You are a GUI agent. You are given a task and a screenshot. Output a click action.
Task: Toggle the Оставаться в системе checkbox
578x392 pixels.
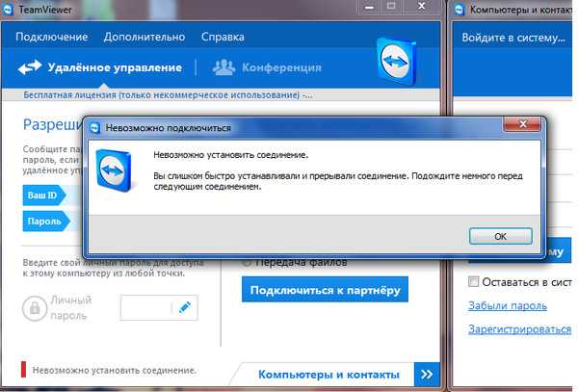point(473,282)
